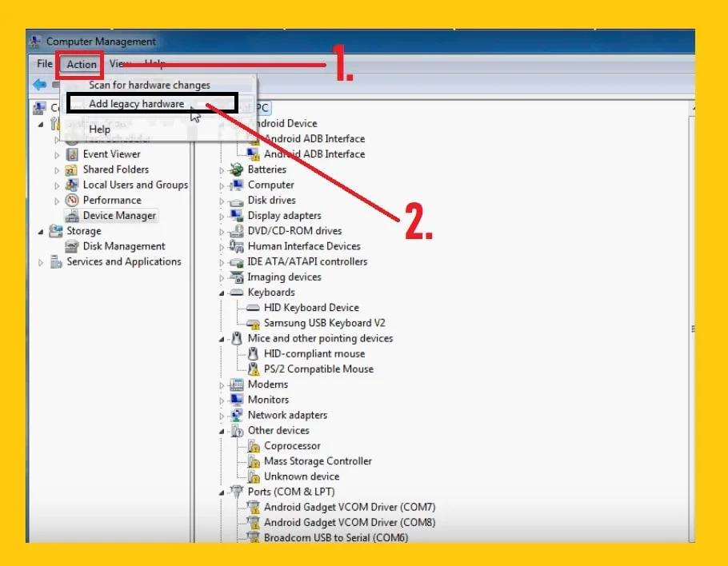This screenshot has height=566, width=728.
Task: Choose Scan for hardware changes
Action: point(149,84)
